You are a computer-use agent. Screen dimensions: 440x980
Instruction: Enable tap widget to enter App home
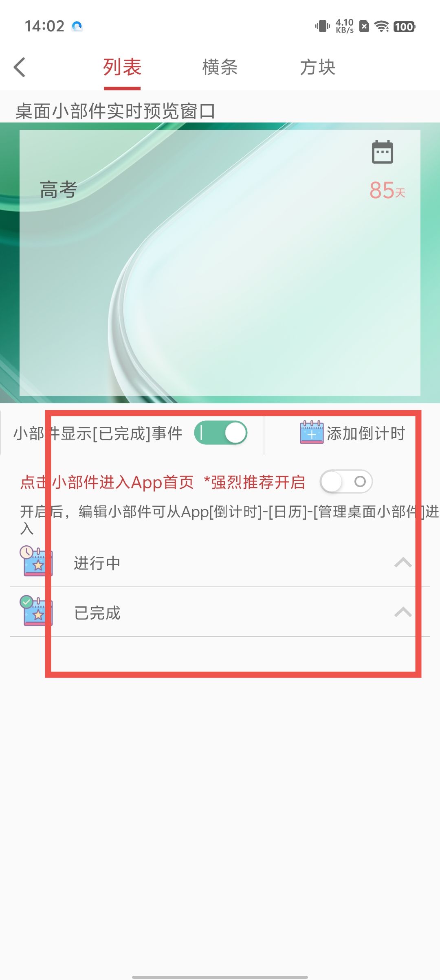346,481
